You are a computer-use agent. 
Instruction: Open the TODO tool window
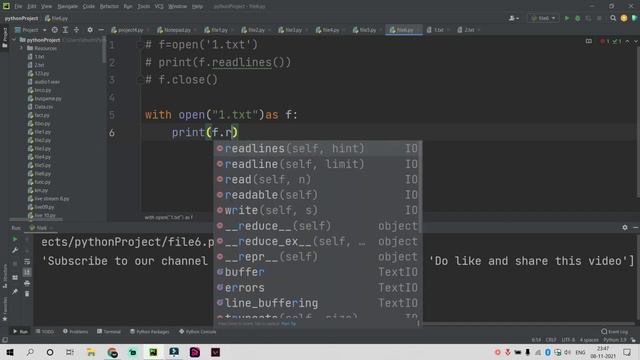pyautogui.click(x=45, y=331)
